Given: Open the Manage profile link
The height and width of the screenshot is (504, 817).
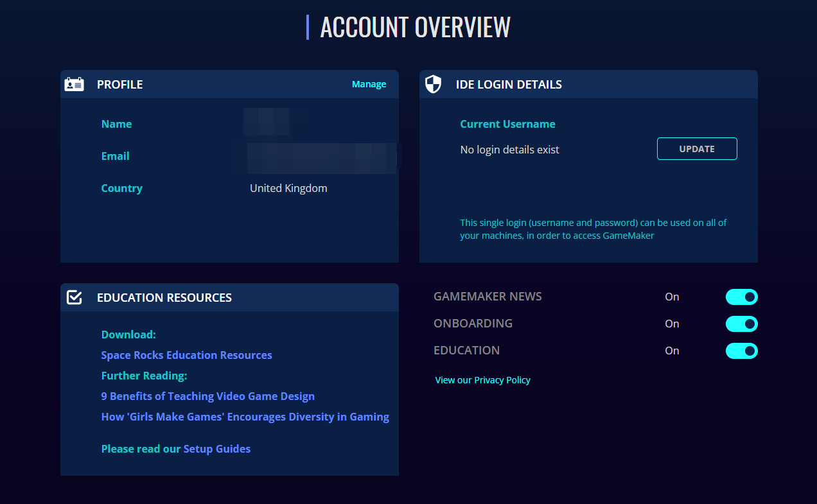Looking at the screenshot, I should point(369,84).
